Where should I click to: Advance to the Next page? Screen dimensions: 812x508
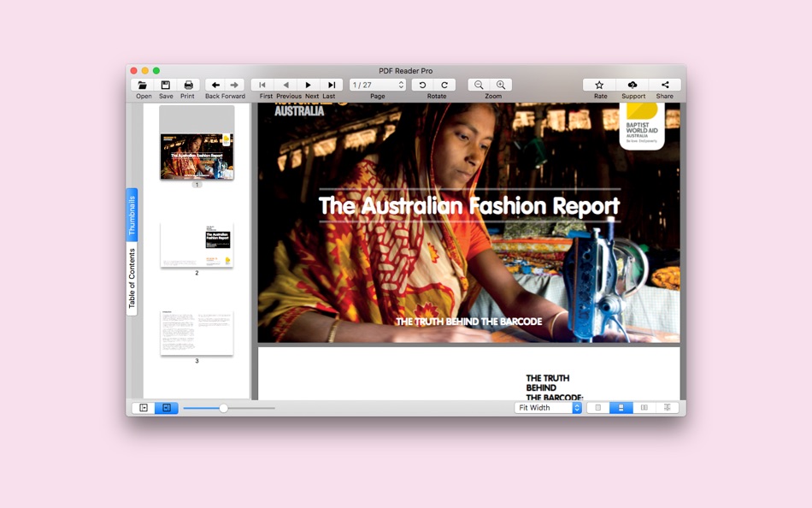tap(308, 85)
